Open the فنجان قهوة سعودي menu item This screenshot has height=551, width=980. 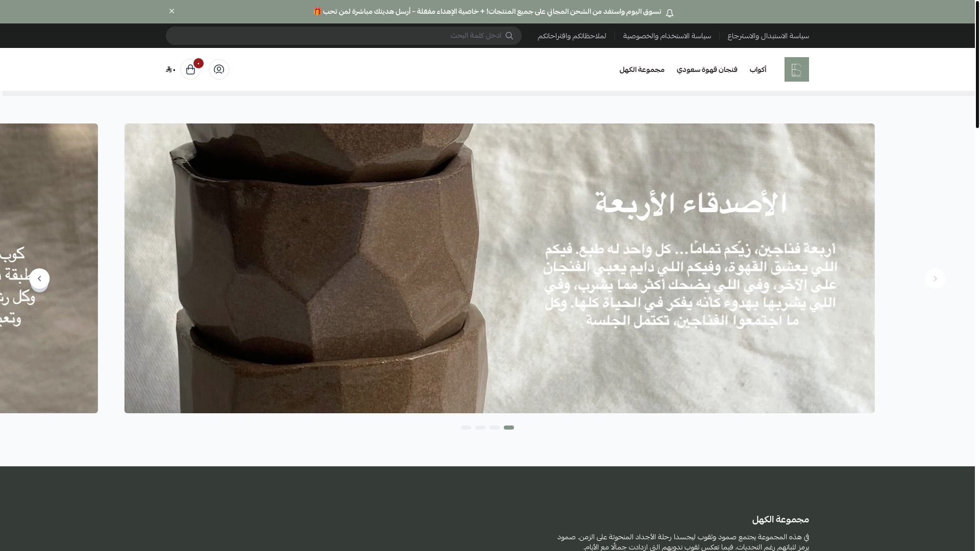tap(707, 70)
